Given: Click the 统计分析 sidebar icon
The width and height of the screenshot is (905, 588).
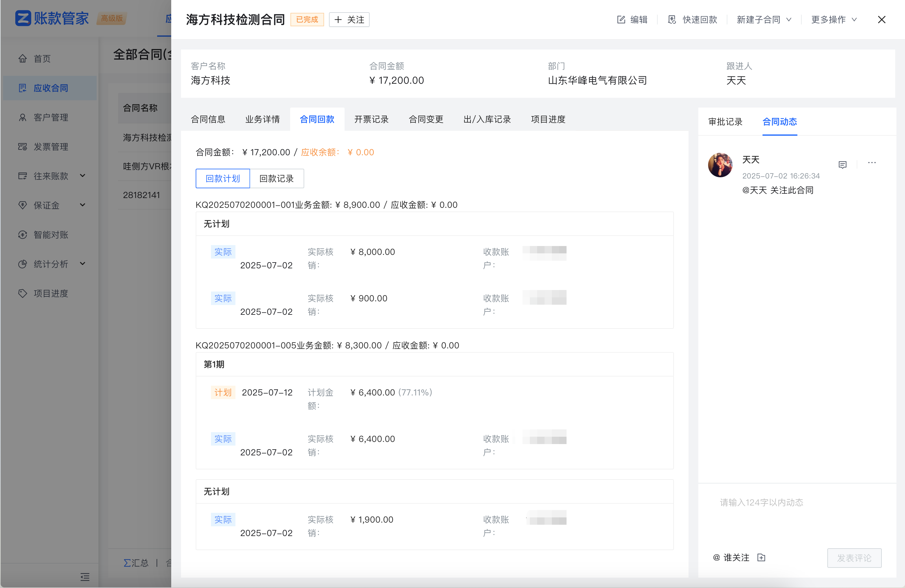Looking at the screenshot, I should pyautogui.click(x=22, y=264).
